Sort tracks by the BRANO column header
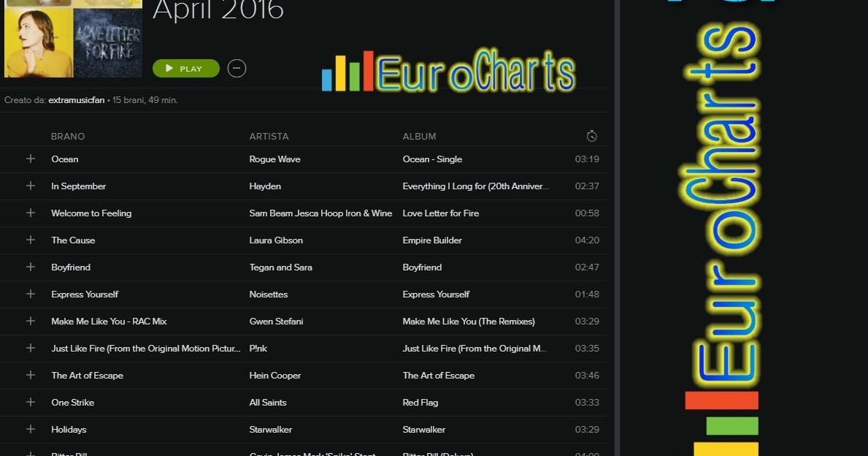Image resolution: width=868 pixels, height=456 pixels. [66, 136]
